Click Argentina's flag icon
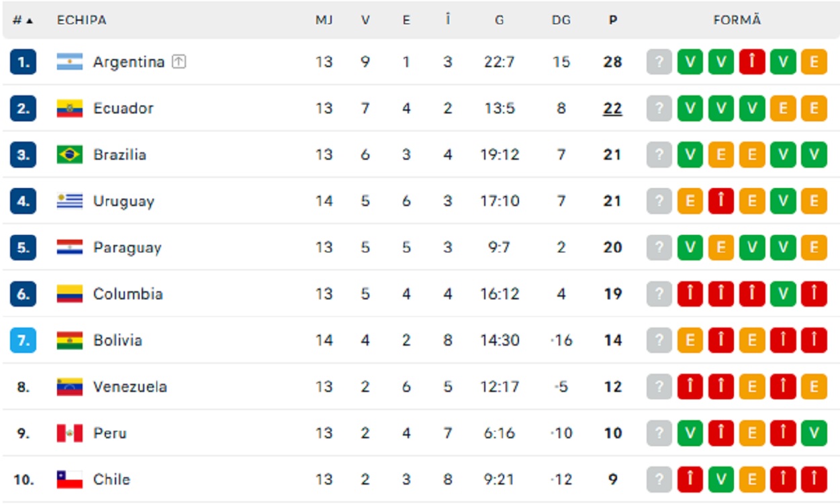The image size is (840, 504). [69, 62]
